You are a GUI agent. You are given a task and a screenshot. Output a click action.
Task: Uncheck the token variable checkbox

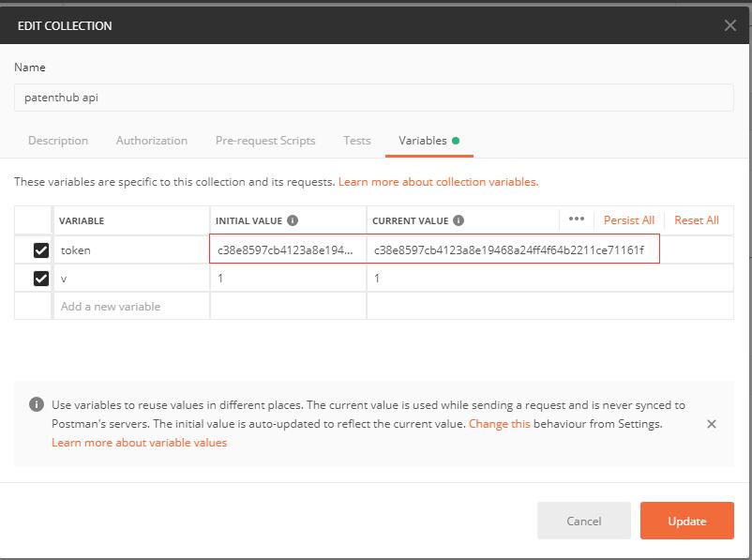point(40,250)
